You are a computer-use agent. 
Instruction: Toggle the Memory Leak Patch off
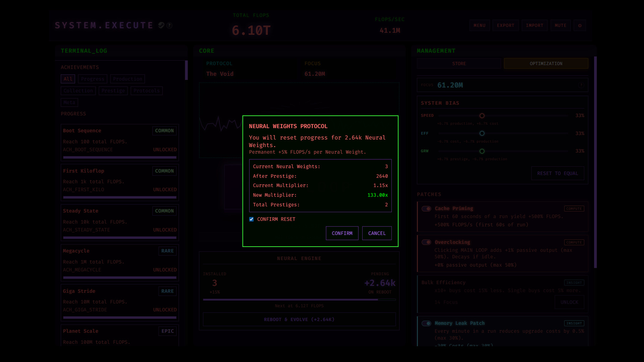pos(427,323)
